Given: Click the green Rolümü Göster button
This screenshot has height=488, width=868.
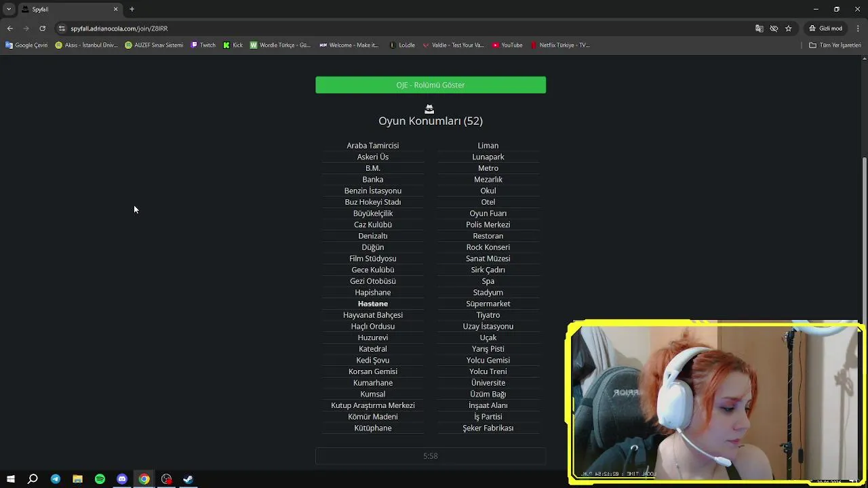Looking at the screenshot, I should pyautogui.click(x=431, y=85).
